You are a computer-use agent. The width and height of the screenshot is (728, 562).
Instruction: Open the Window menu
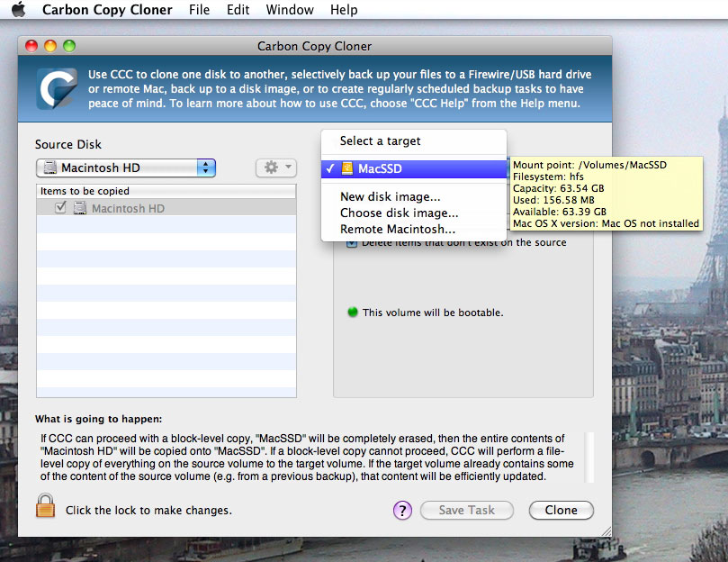click(x=290, y=10)
